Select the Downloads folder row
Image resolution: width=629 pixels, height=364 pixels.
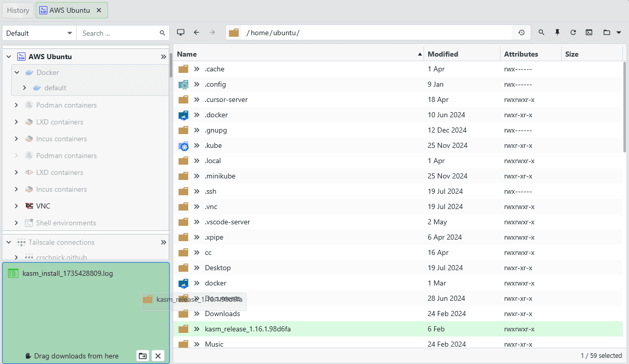coord(222,314)
